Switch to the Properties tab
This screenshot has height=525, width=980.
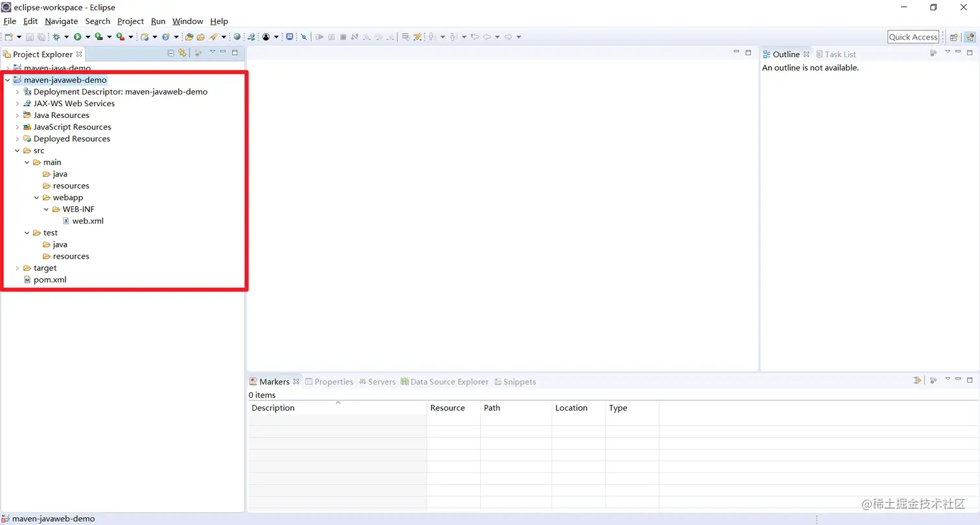(x=329, y=382)
